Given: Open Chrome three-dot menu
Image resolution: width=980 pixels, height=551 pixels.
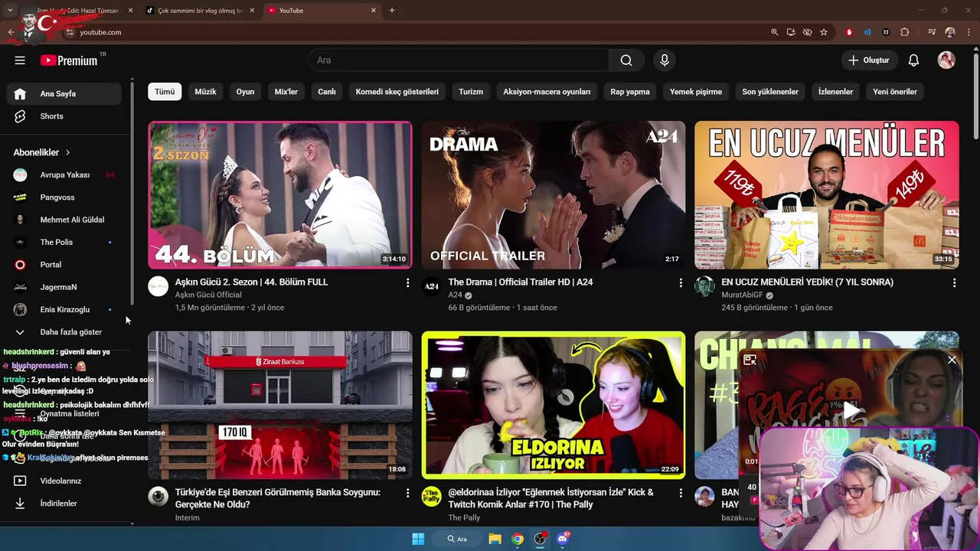Looking at the screenshot, I should pyautogui.click(x=967, y=32).
